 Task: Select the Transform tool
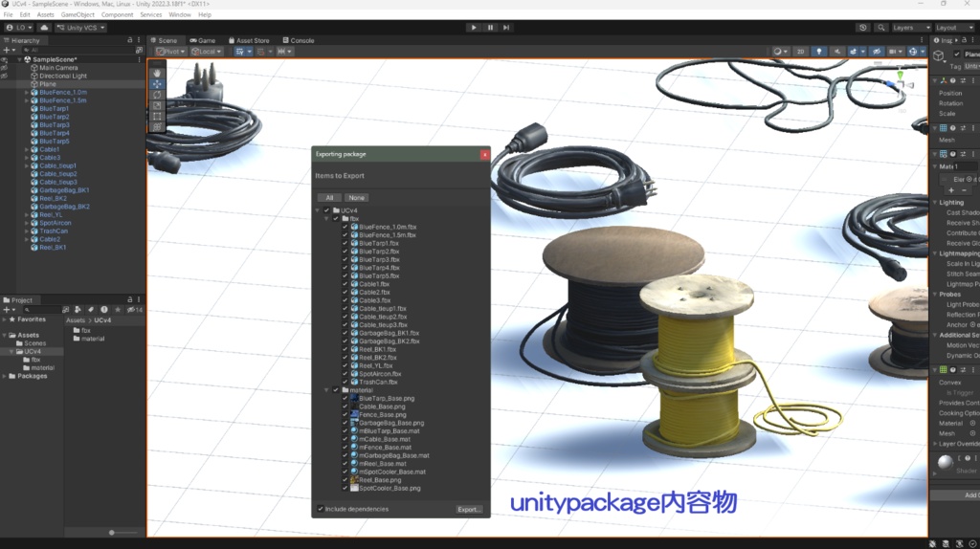(157, 127)
